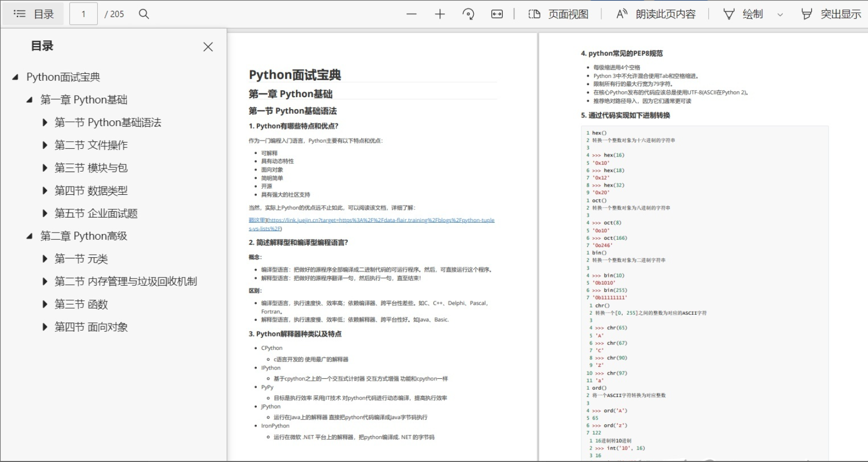The height and width of the screenshot is (462, 868).
Task: Jump to 第四节 数据类型 entry
Action: [x=91, y=191]
